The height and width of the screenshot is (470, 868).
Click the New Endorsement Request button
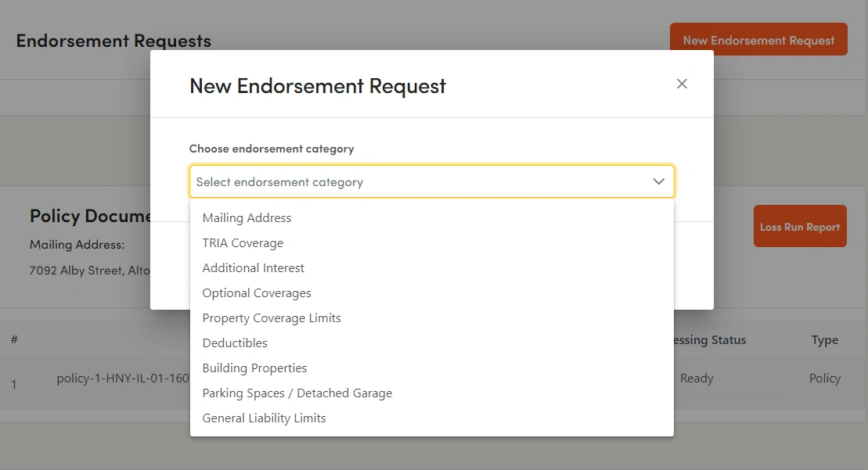coord(758,38)
